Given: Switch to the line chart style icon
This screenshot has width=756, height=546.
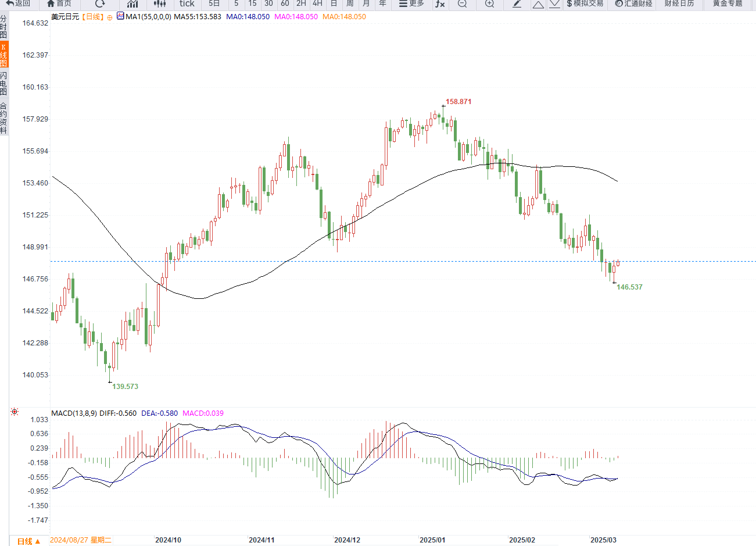Looking at the screenshot, I should [x=132, y=3].
